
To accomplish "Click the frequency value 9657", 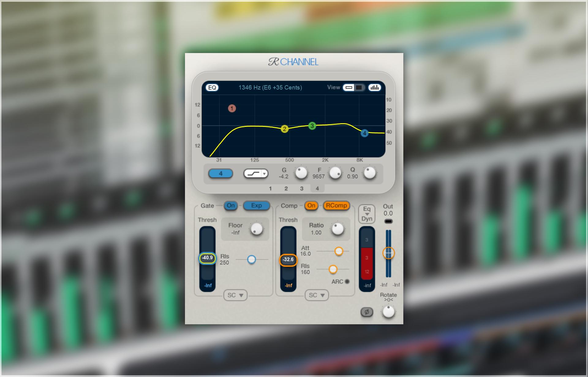I will coord(318,177).
